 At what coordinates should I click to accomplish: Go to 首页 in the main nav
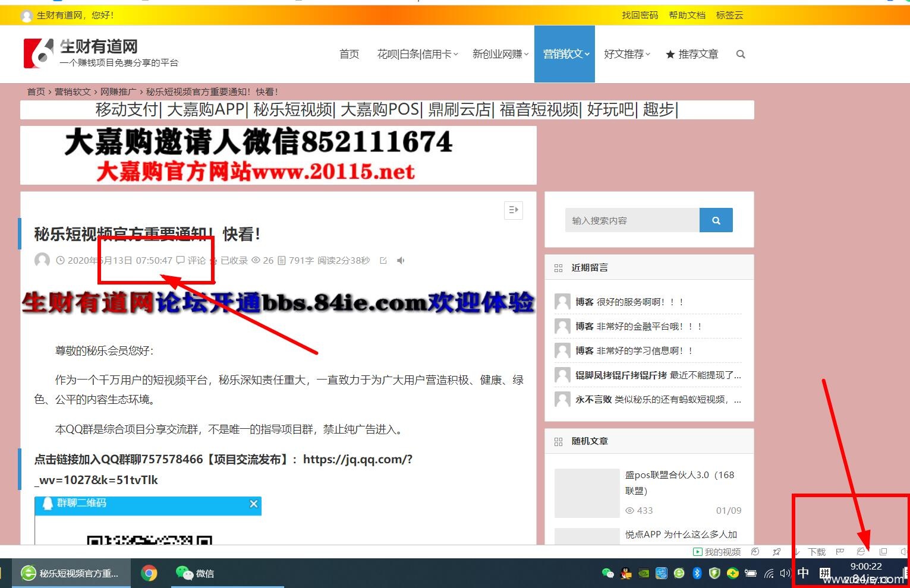(x=349, y=54)
